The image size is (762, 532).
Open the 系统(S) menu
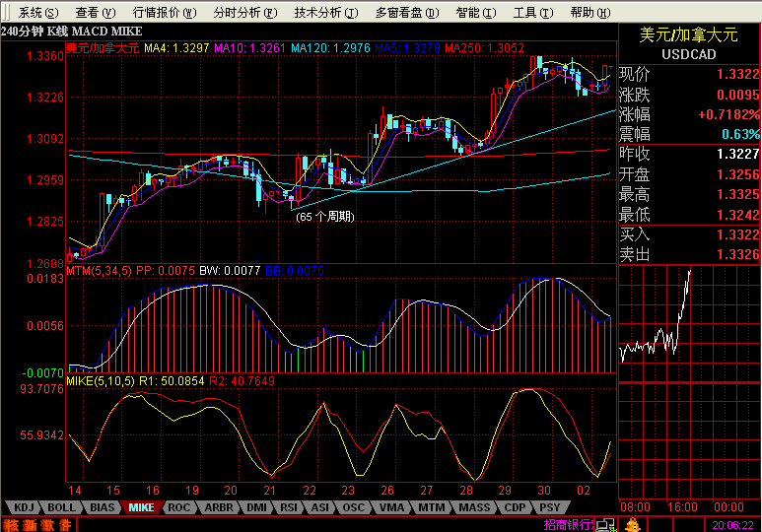(x=38, y=13)
